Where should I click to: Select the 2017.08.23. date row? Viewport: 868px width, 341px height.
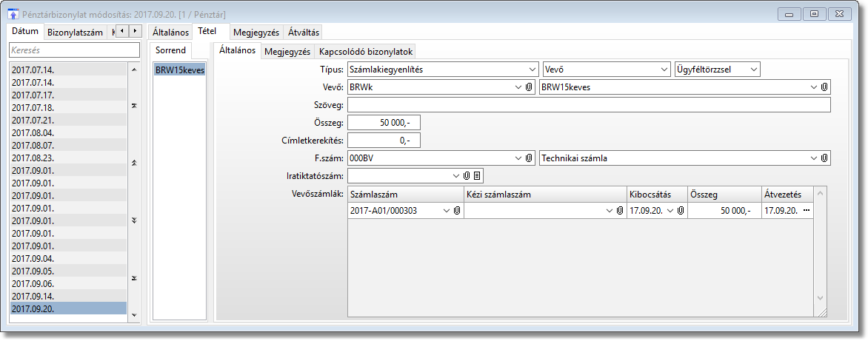(69, 158)
